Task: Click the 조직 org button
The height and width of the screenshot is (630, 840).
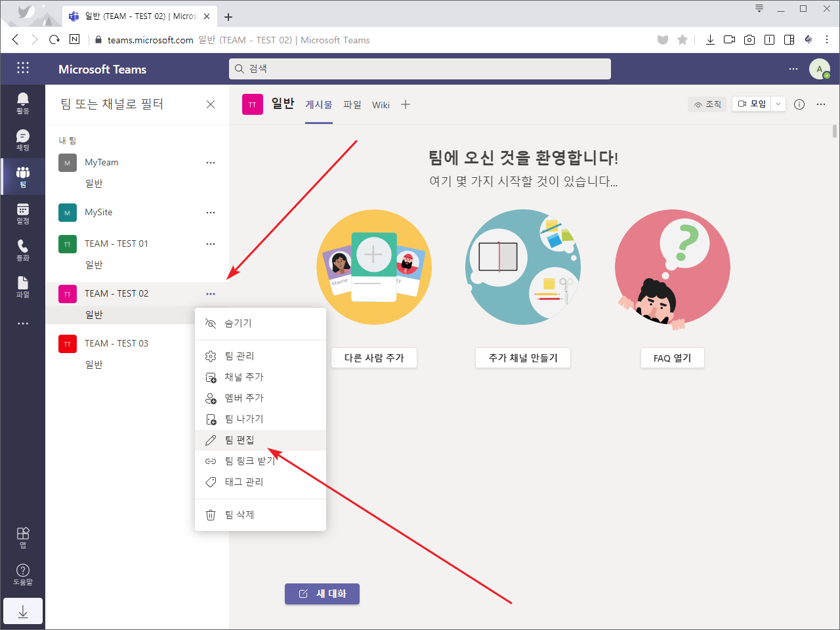Action: [x=707, y=104]
